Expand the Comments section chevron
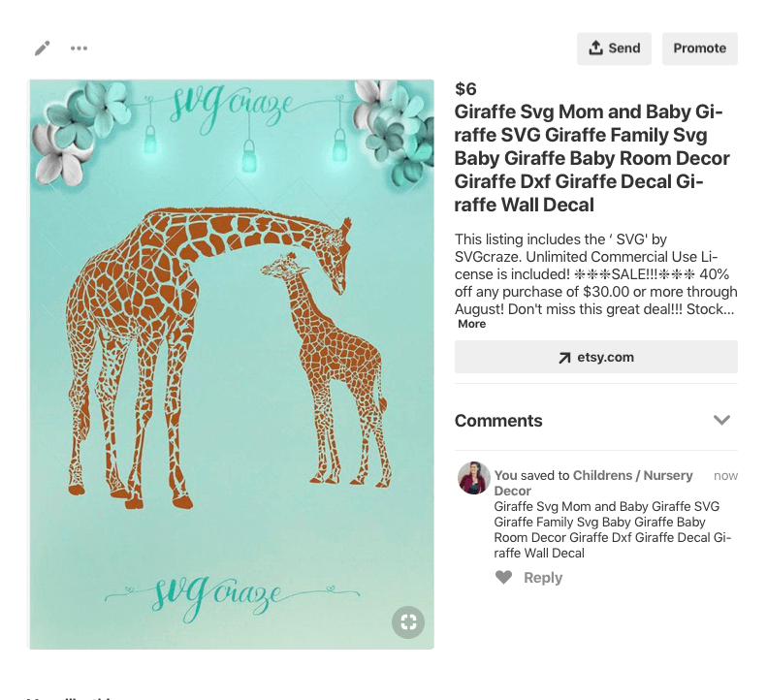Screen dimensions: 767x700 pyautogui.click(x=721, y=421)
